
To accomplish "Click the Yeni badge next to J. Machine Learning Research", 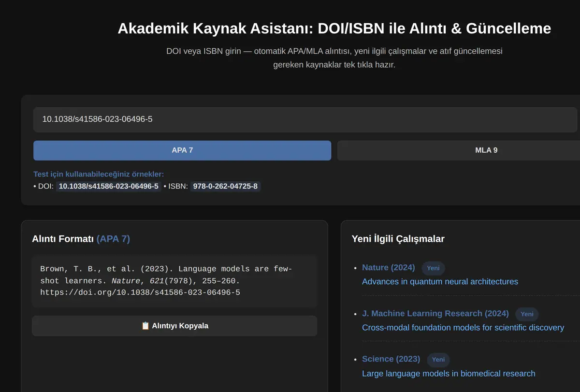I will 527,314.
